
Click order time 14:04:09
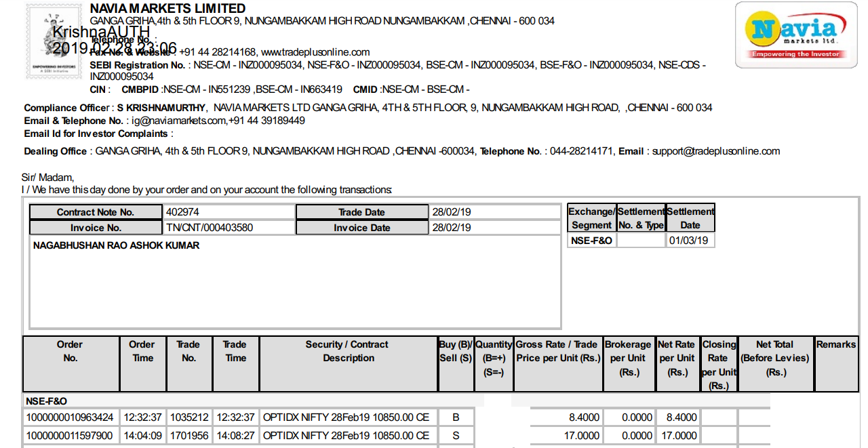142,435
